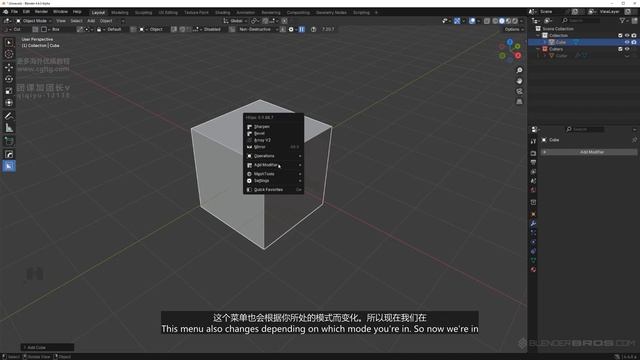This screenshot has width=640, height=360.
Task: Select the Select Box tool
Action: click(x=9, y=42)
